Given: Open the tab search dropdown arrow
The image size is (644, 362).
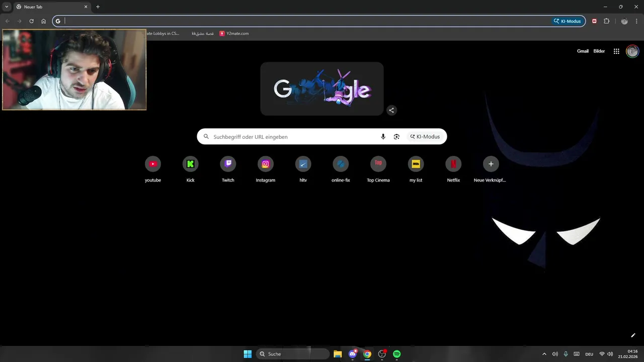Looking at the screenshot, I should tap(7, 7).
